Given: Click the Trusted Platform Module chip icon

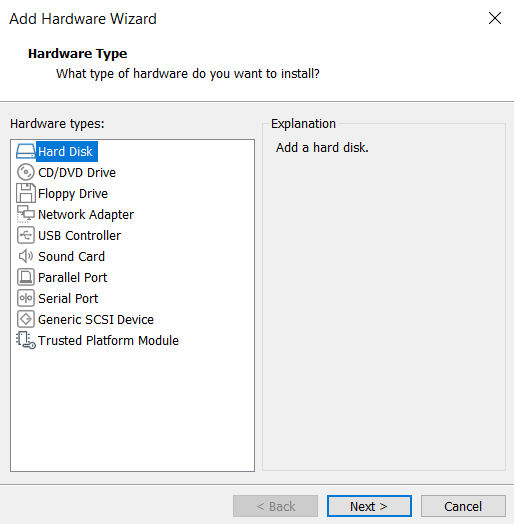Looking at the screenshot, I should tap(26, 340).
